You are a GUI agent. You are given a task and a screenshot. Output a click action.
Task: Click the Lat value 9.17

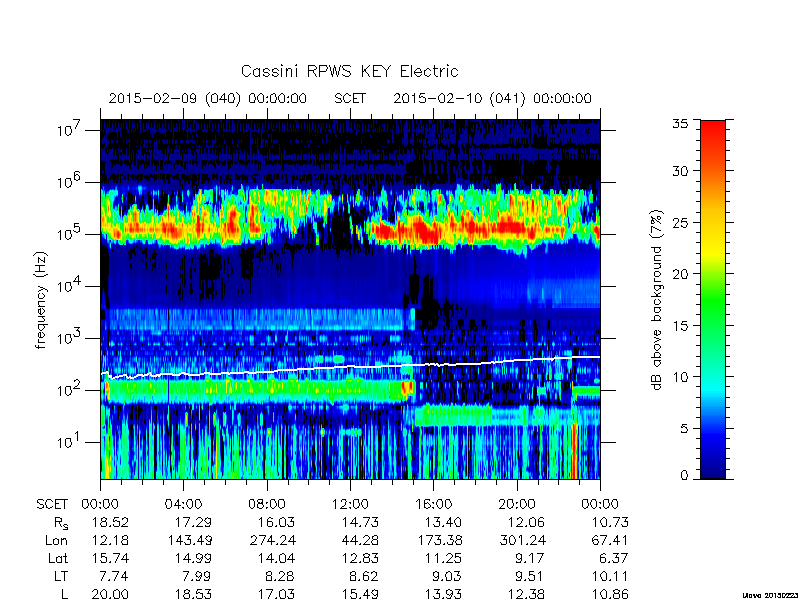(530, 558)
